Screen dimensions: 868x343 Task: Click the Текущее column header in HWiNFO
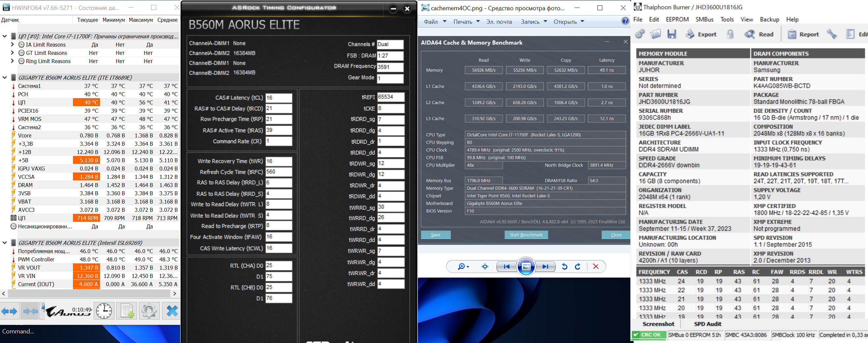pyautogui.click(x=87, y=20)
